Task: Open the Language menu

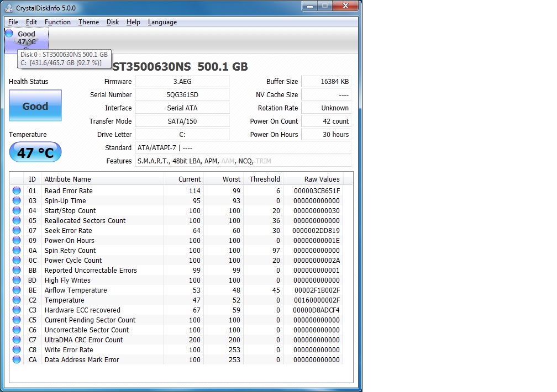Action: click(x=162, y=22)
